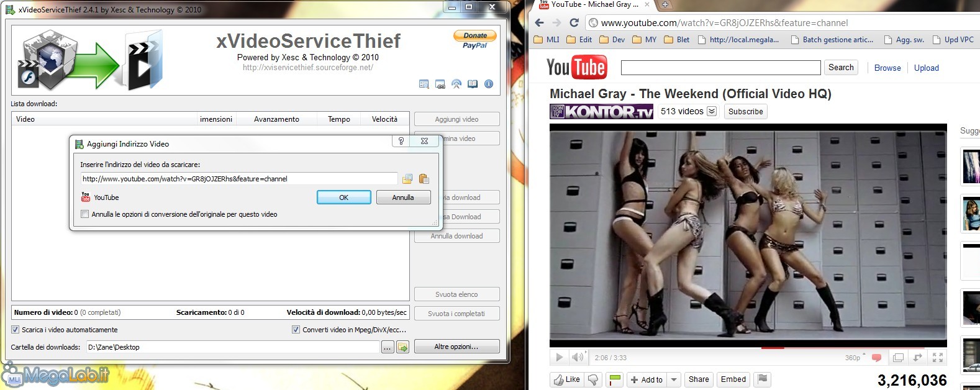This screenshot has height=390, width=980.
Task: Toggle the red annotations speech bubble icon
Action: click(877, 358)
